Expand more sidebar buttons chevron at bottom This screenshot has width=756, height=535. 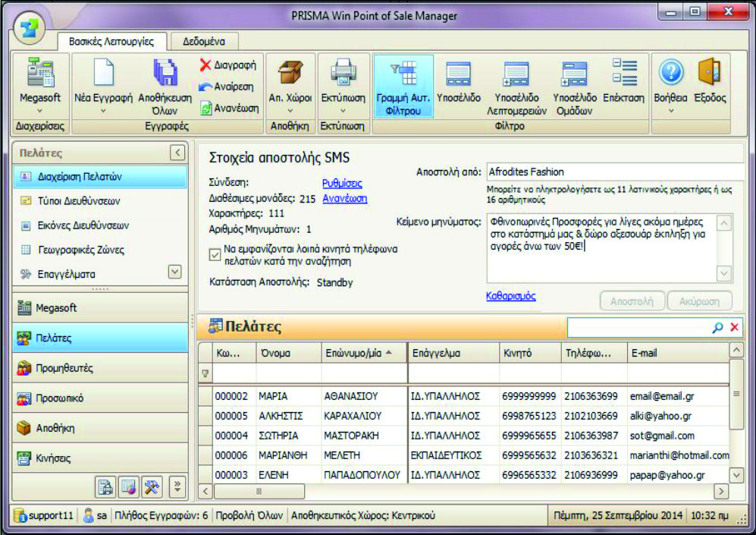(177, 486)
